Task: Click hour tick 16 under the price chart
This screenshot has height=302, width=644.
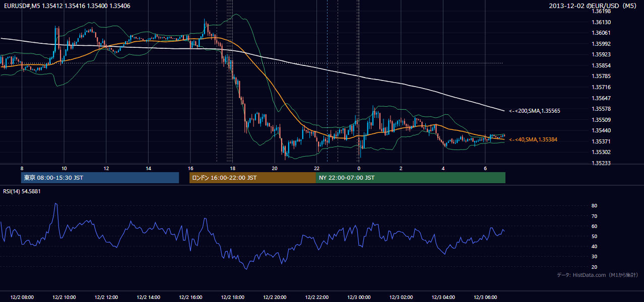Action: [x=190, y=168]
